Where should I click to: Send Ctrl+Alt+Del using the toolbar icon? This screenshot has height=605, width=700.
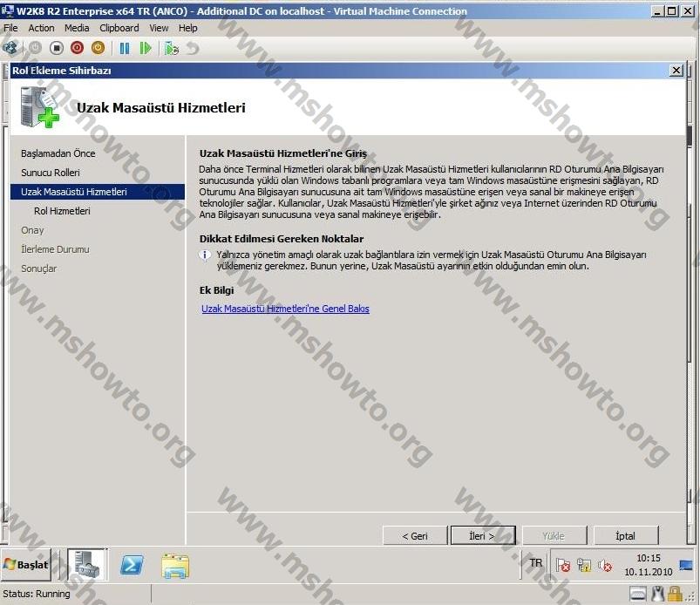[x=10, y=48]
